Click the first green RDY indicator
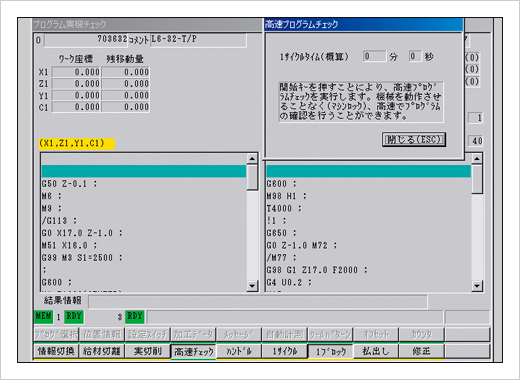520x380 pixels. point(74,317)
